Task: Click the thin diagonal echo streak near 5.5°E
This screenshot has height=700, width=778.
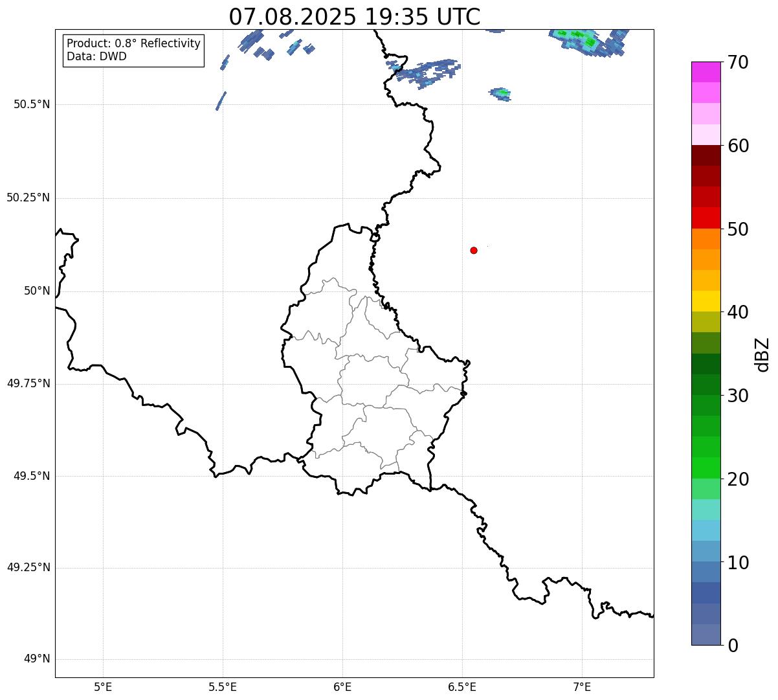Action: (221, 100)
